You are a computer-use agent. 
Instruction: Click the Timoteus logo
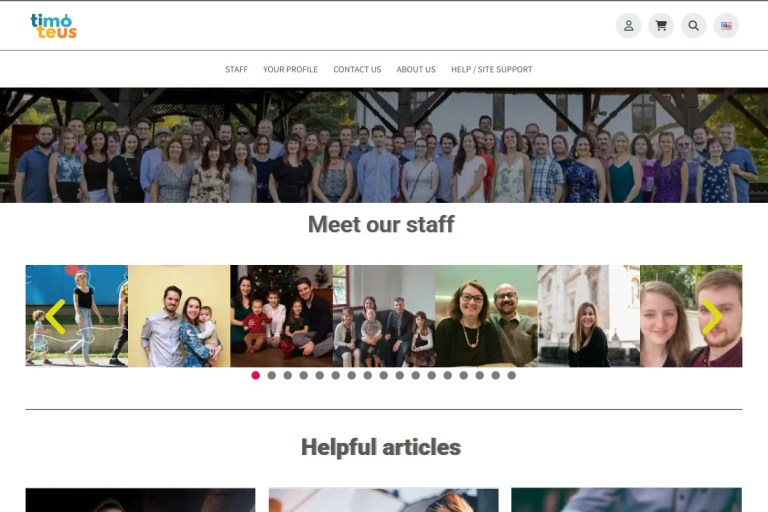pyautogui.click(x=53, y=26)
